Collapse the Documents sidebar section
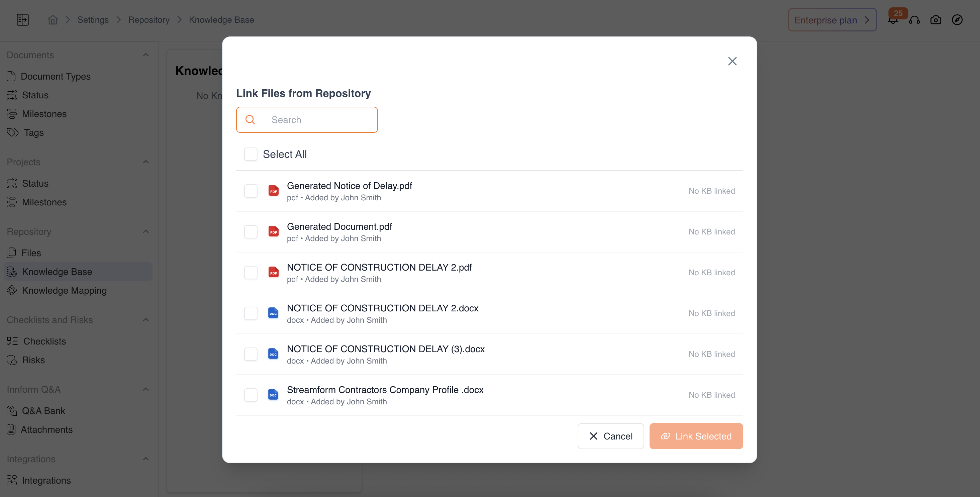The image size is (980, 497). click(146, 55)
